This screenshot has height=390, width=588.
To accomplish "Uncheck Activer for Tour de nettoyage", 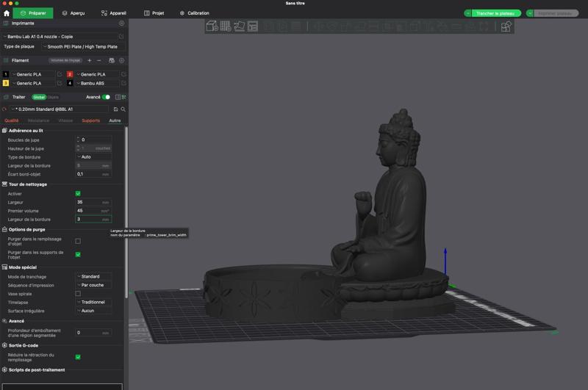I will 78,194.
